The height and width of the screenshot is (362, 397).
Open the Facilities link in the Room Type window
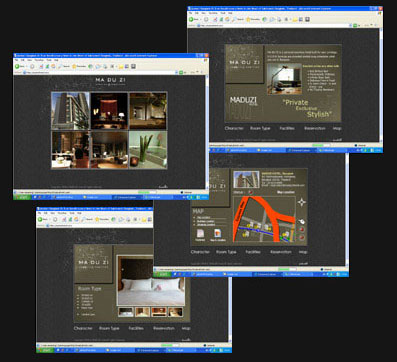pos(136,328)
